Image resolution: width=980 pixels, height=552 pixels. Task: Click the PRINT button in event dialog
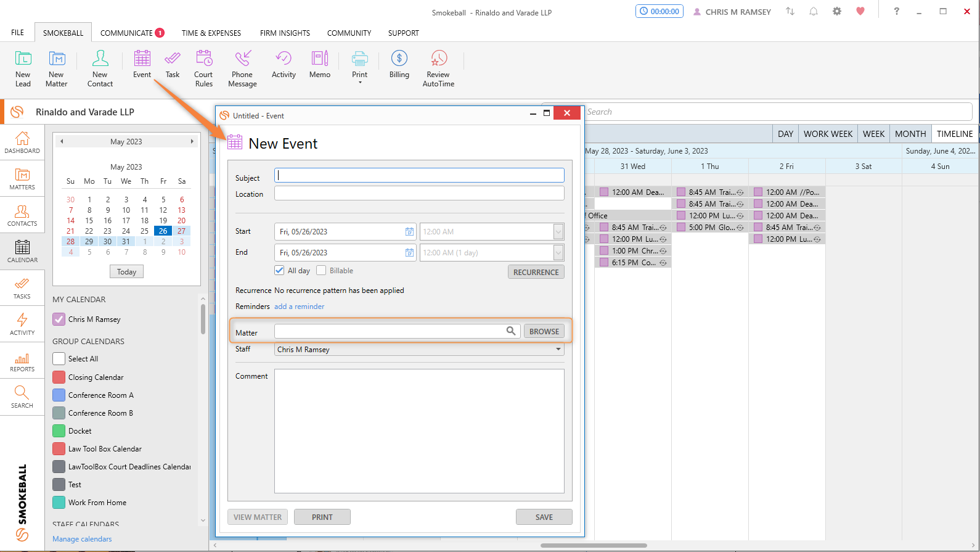click(x=322, y=517)
